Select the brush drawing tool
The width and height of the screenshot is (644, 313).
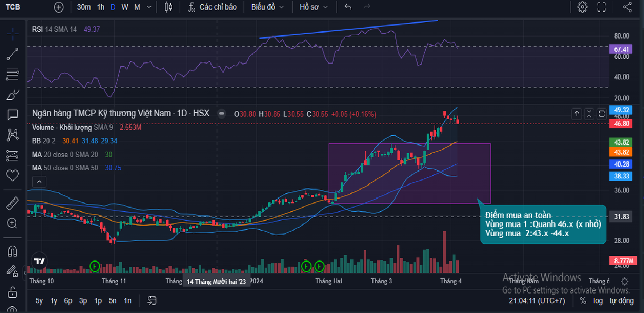[13, 95]
